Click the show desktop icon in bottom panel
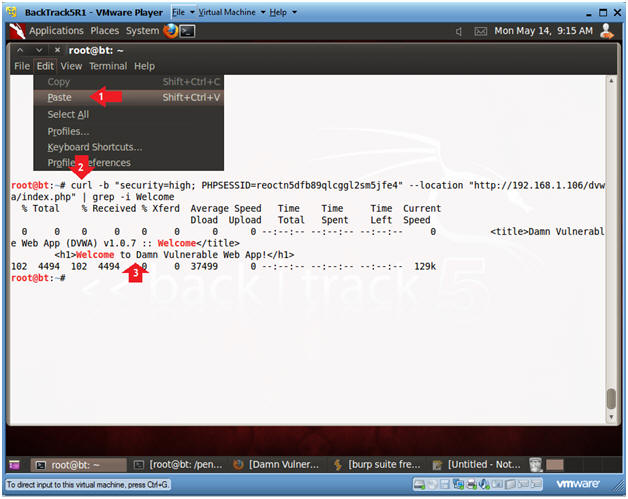The image size is (628, 499). coord(15,465)
